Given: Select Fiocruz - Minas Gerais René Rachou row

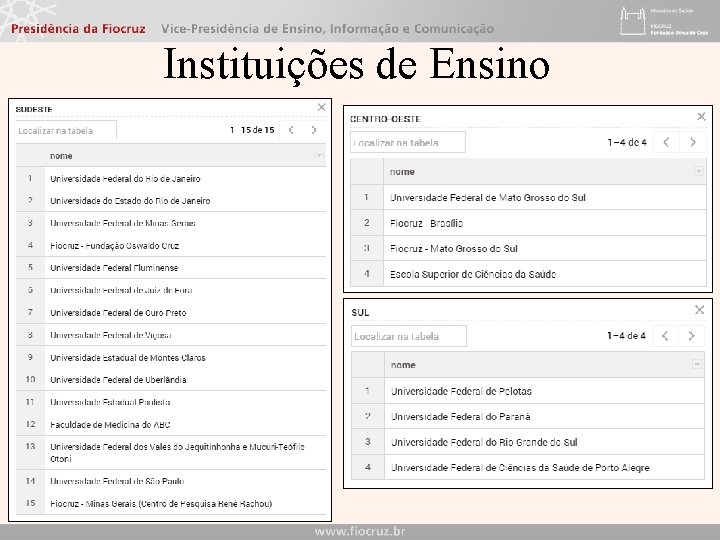Looking at the screenshot, I should pos(171,504).
